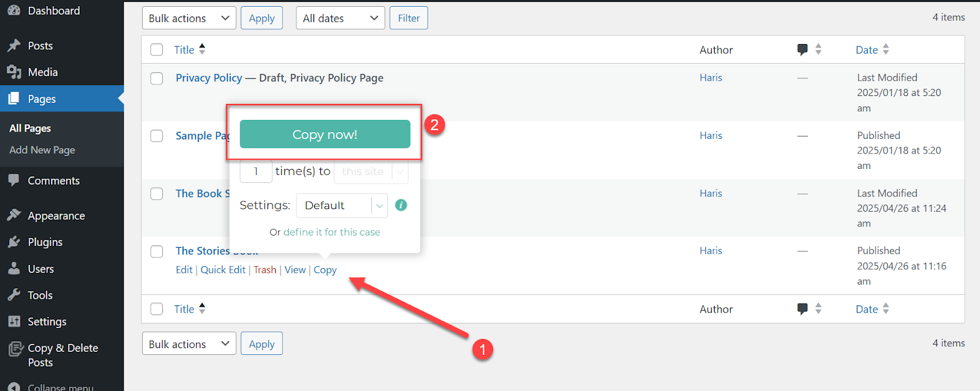980x391 pixels.
Task: Click the Appearance paintbrush icon
Action: click(13, 215)
